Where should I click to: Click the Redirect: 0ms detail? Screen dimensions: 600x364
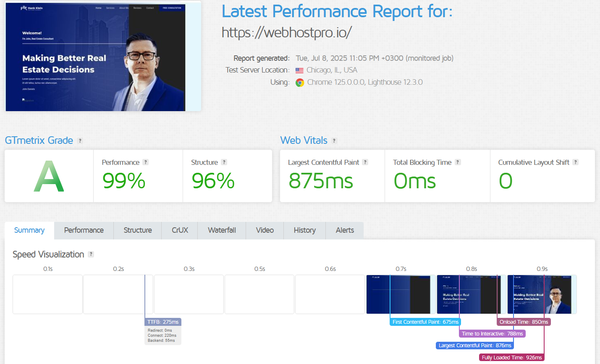(x=160, y=330)
